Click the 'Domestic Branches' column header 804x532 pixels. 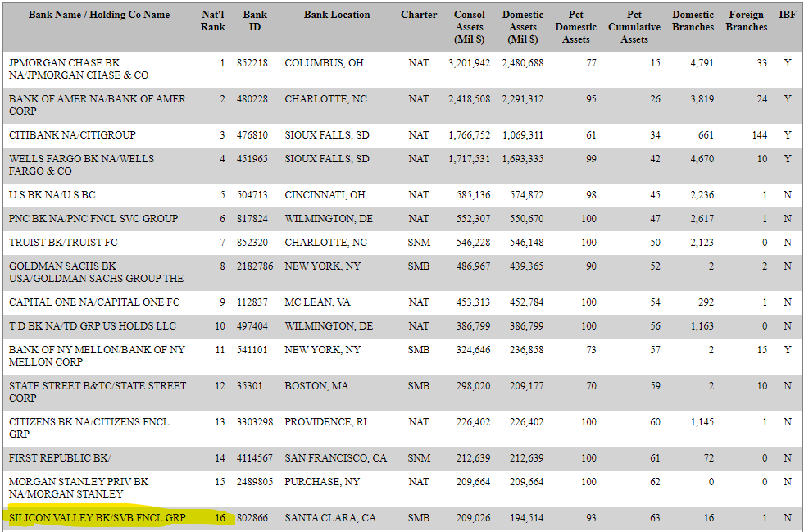coord(693,21)
